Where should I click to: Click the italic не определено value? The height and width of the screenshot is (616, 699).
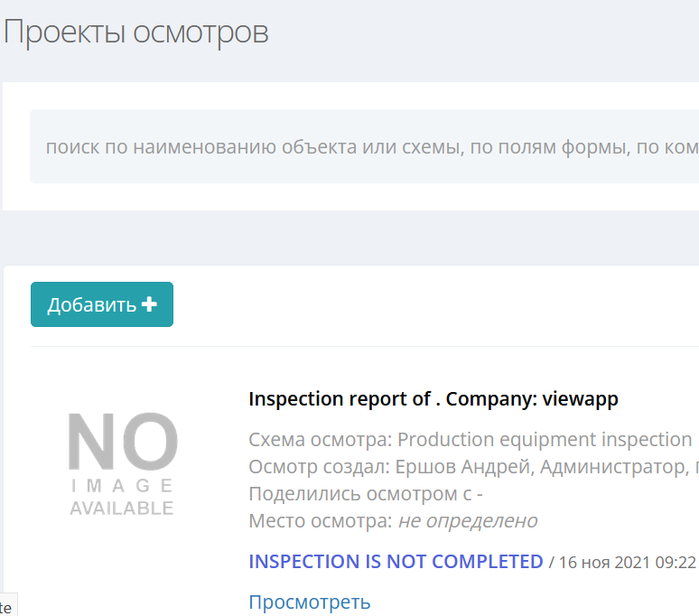point(468,521)
